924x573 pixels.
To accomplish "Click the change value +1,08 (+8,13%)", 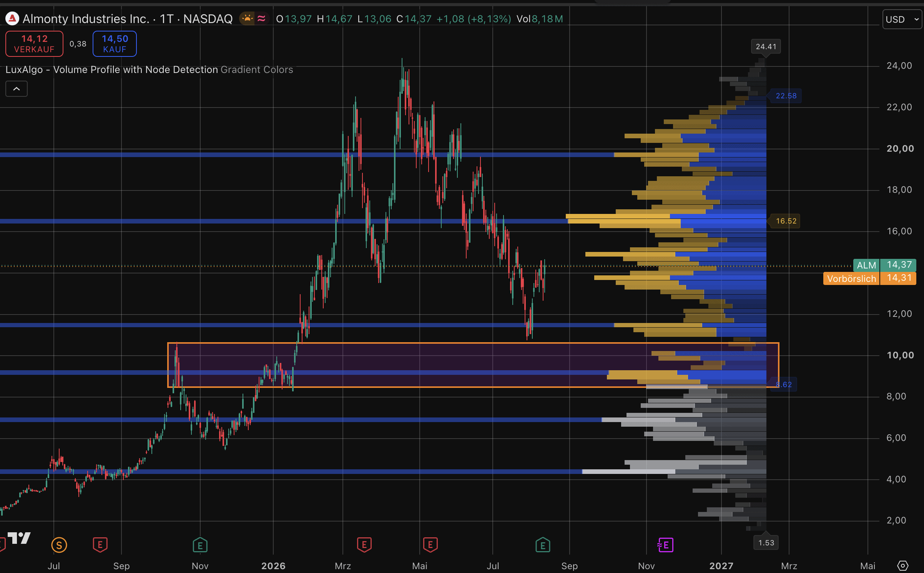I will [474, 19].
